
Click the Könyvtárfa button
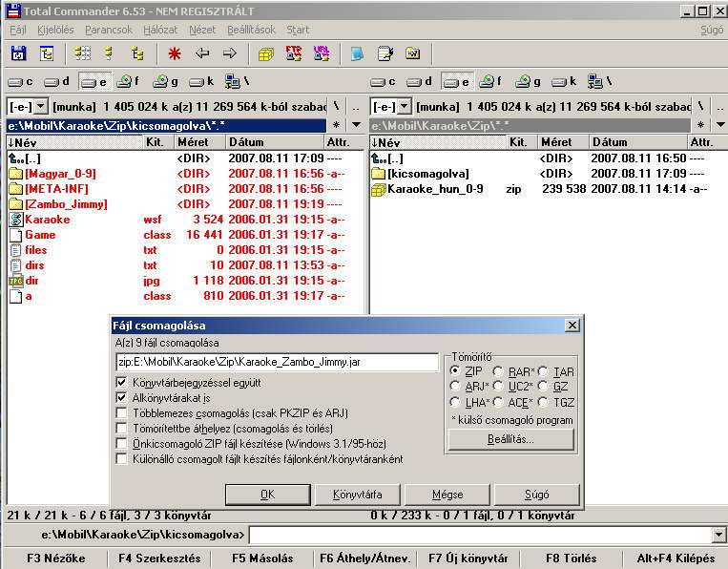coord(358,495)
